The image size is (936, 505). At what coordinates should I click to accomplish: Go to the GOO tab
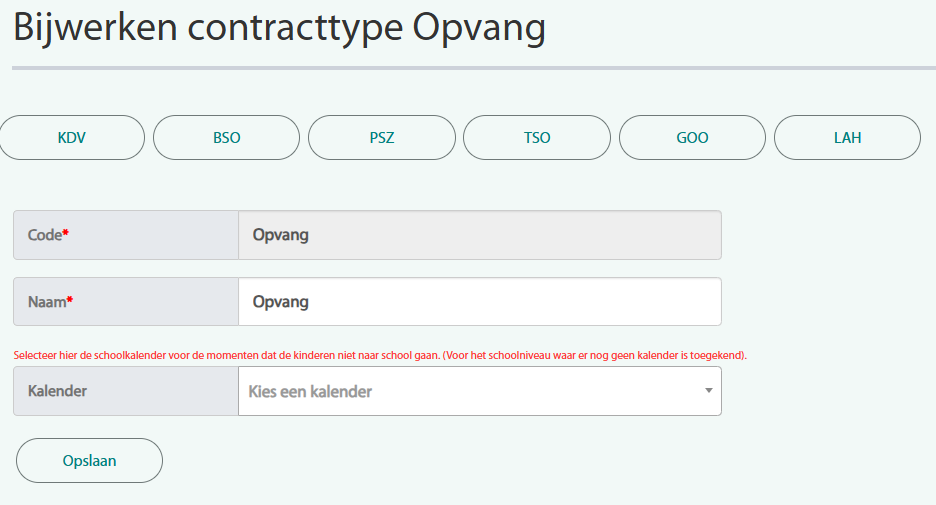(x=692, y=138)
